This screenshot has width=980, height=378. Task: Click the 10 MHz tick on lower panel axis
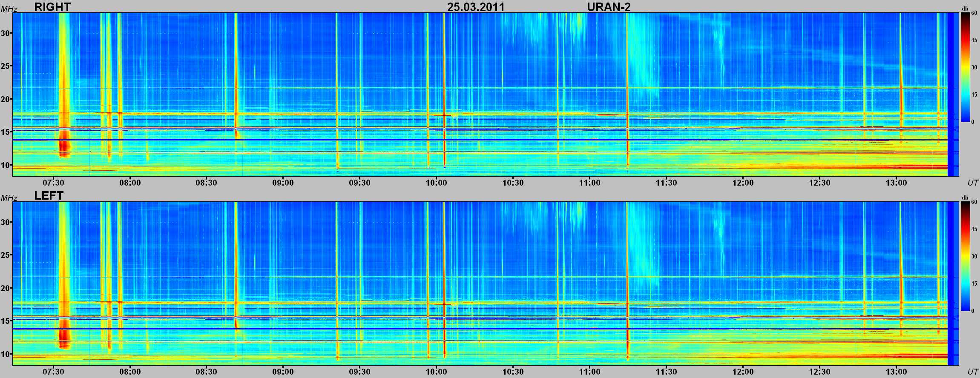click(6, 354)
